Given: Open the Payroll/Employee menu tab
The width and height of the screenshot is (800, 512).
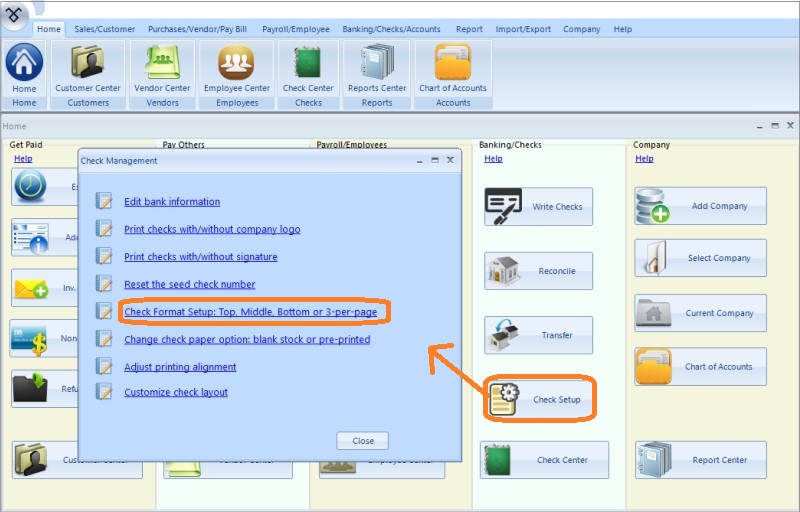Looking at the screenshot, I should coord(294,29).
